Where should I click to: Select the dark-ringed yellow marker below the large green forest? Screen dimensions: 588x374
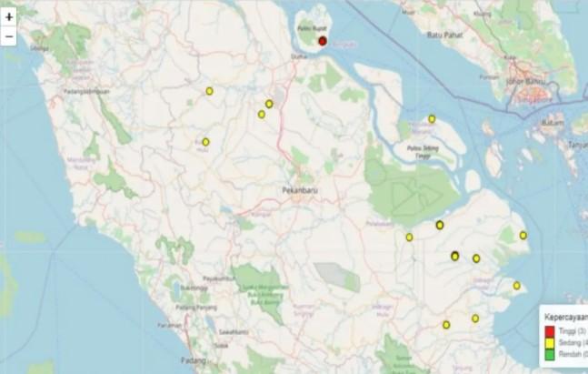tap(440, 225)
